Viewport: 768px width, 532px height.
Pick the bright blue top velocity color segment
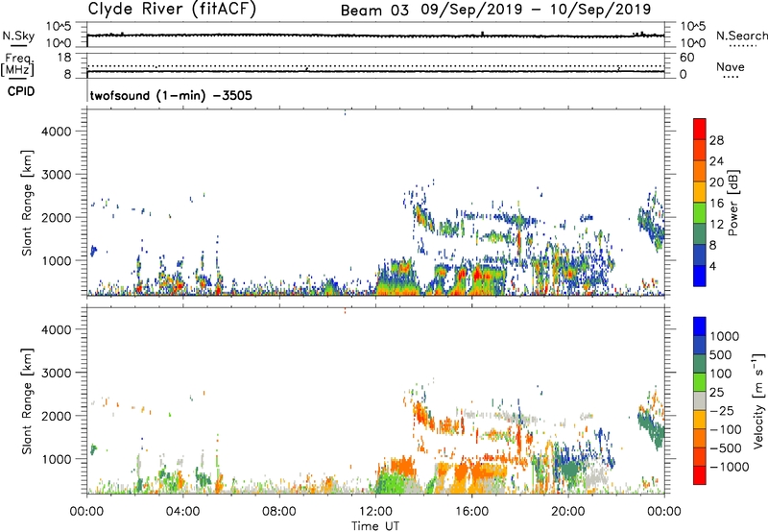click(700, 326)
